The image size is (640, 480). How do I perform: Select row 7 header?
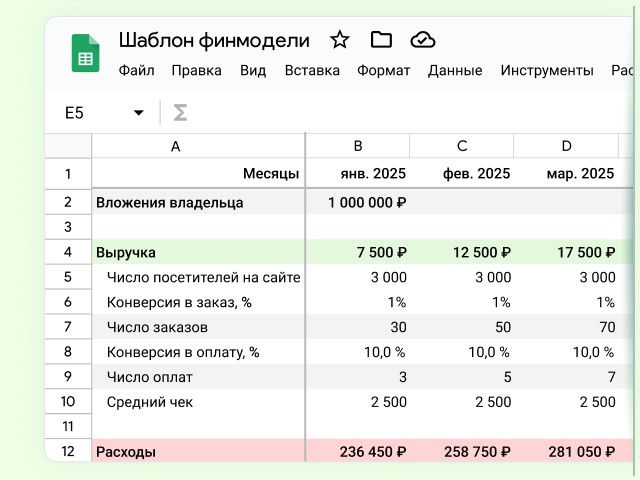pyautogui.click(x=68, y=327)
